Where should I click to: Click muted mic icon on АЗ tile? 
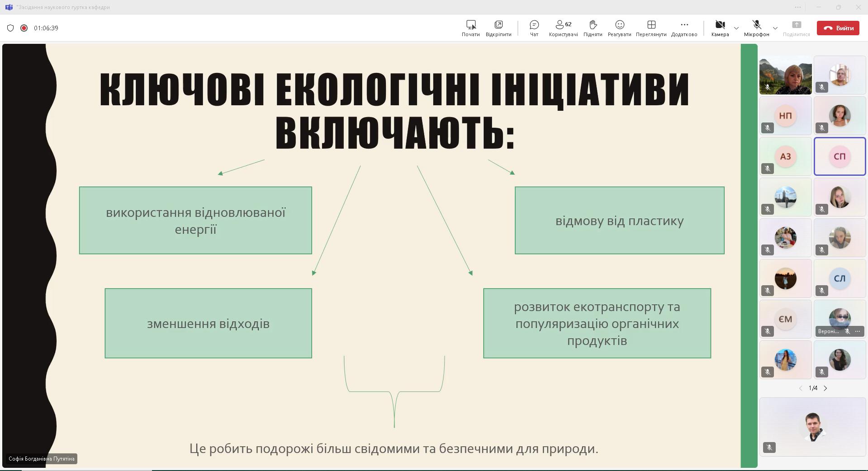768,169
